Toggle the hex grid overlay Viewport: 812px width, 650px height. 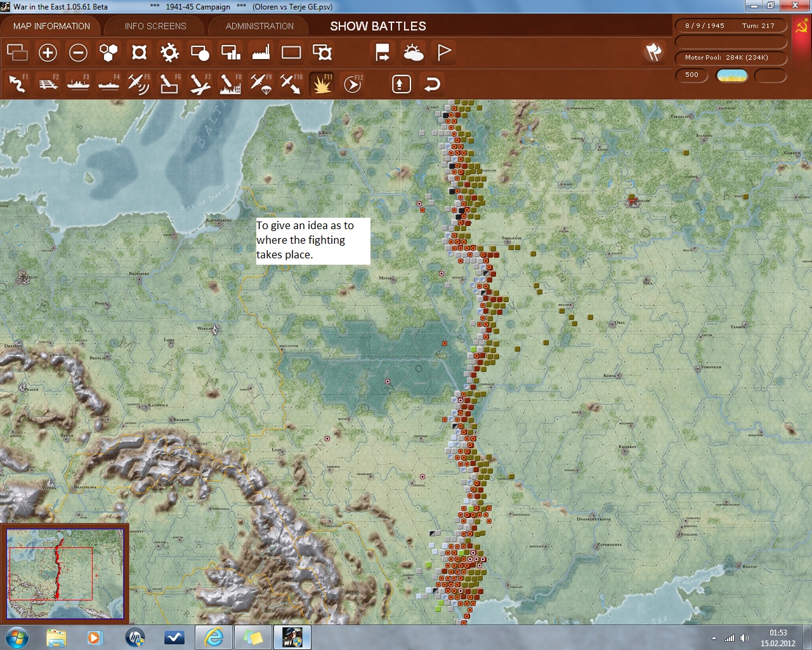[108, 52]
